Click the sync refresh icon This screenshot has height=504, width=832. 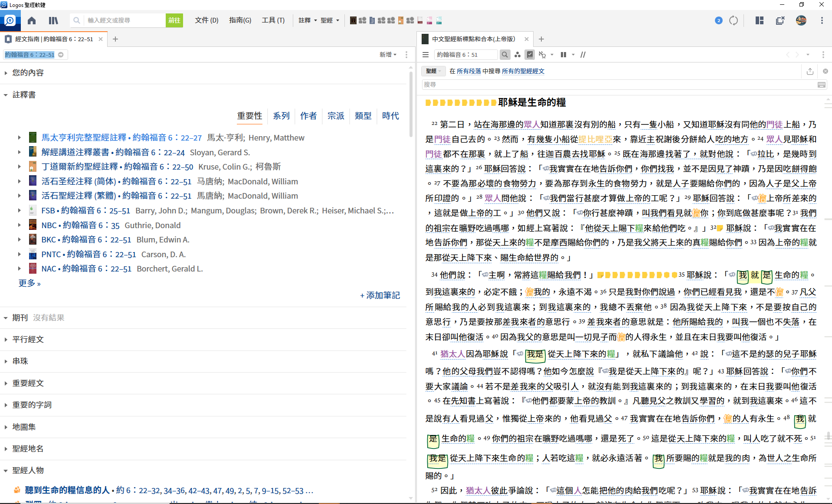[734, 20]
